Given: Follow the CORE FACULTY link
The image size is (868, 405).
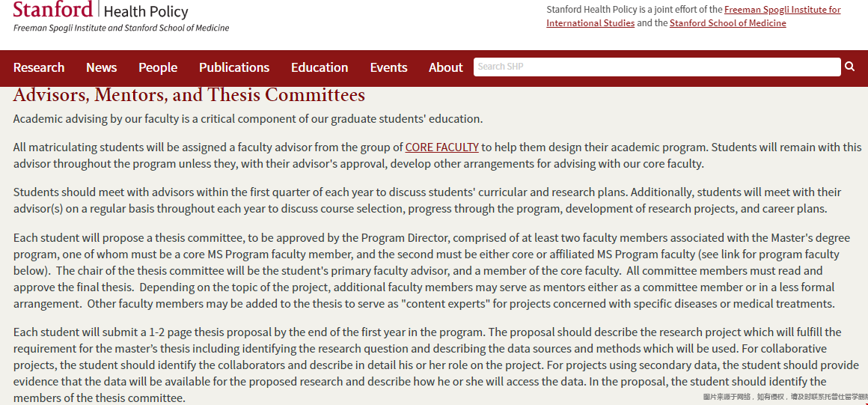Looking at the screenshot, I should (441, 147).
